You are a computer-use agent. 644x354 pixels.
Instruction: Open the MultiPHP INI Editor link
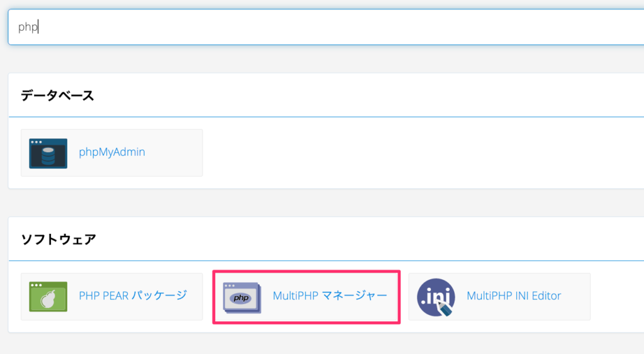514,296
